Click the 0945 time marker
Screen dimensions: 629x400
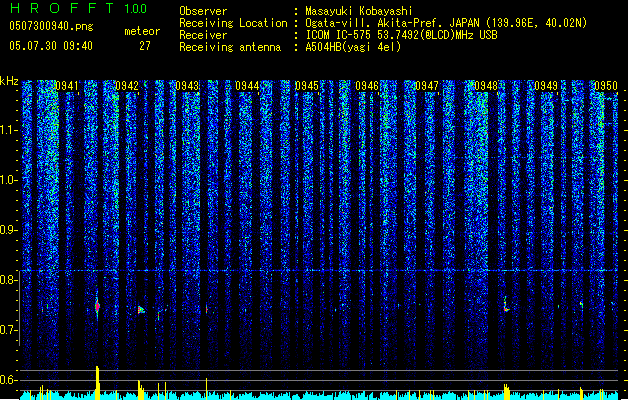(307, 86)
